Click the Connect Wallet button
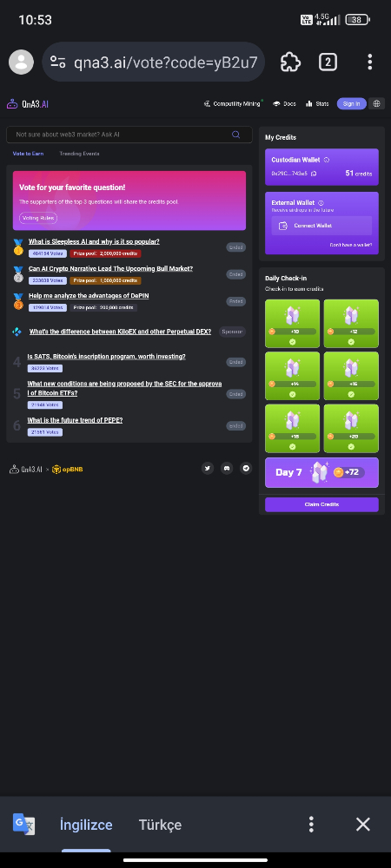 coord(321,226)
